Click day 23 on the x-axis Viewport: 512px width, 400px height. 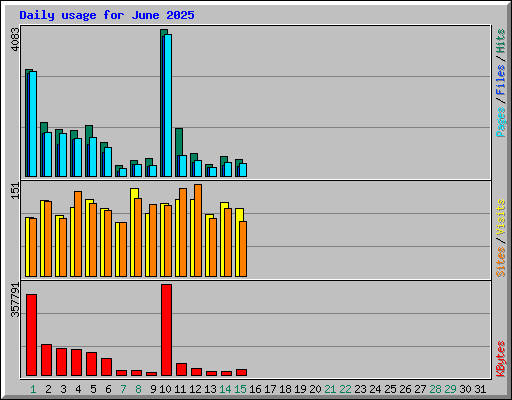point(360,389)
